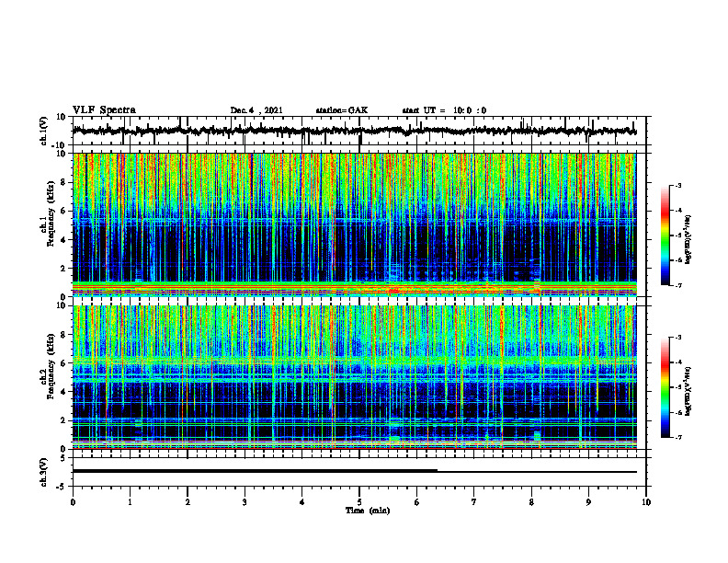Click time axis tick label "1"
This screenshot has height=563, width=728.
130,502
